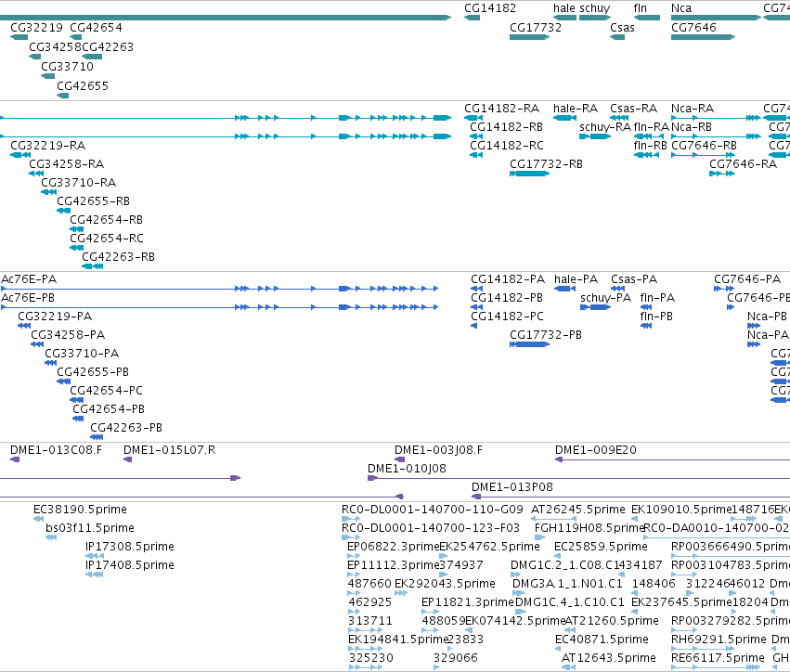This screenshot has width=790, height=672.
Task: Click the CG33710-PA protein label
Action: (82, 354)
